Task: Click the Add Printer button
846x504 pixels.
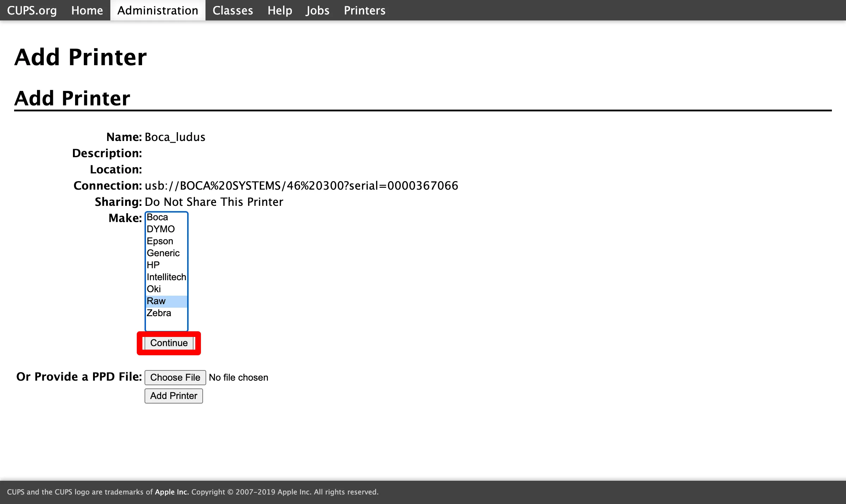Action: click(x=174, y=396)
